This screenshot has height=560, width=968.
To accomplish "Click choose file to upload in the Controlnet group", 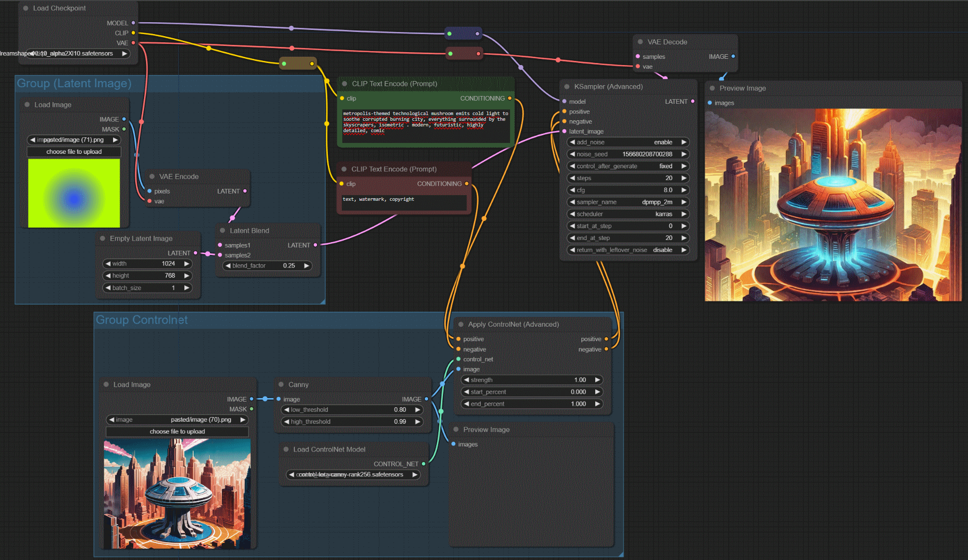I will coord(177,431).
